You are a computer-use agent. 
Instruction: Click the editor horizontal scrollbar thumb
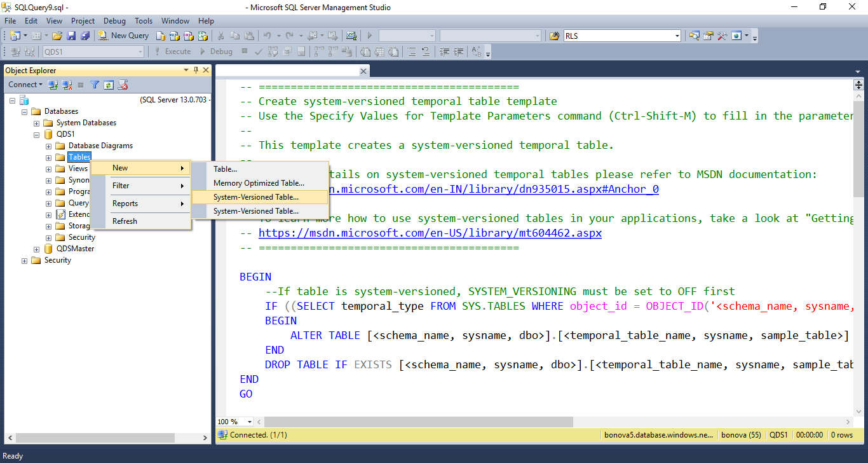[x=419, y=422]
